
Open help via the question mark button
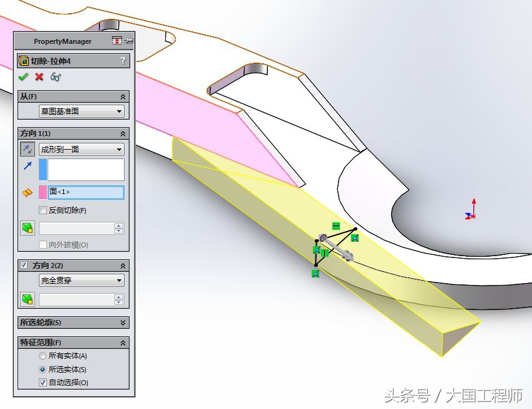tap(124, 60)
